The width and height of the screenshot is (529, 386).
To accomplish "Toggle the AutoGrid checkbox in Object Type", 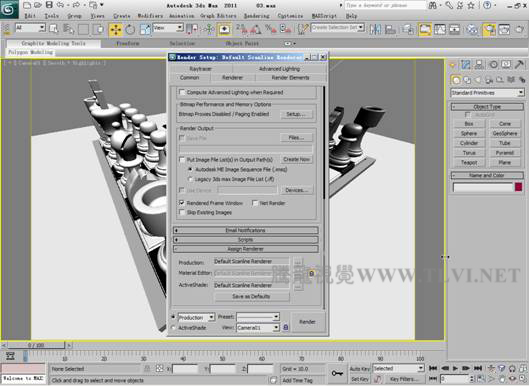I will pyautogui.click(x=467, y=115).
